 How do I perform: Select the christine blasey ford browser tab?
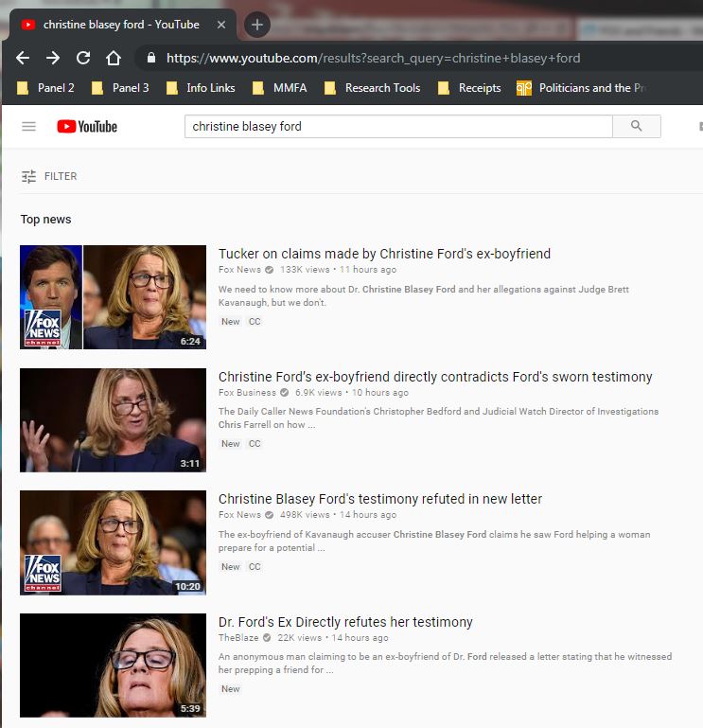[x=123, y=25]
